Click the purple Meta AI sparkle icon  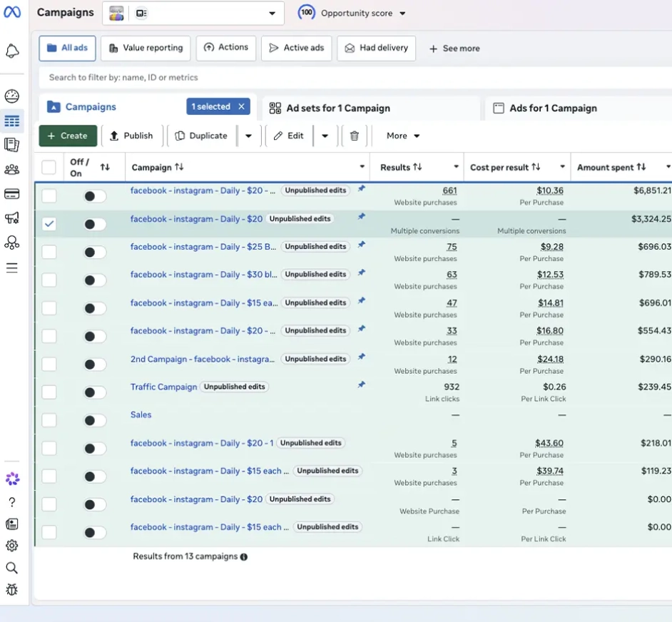click(12, 479)
